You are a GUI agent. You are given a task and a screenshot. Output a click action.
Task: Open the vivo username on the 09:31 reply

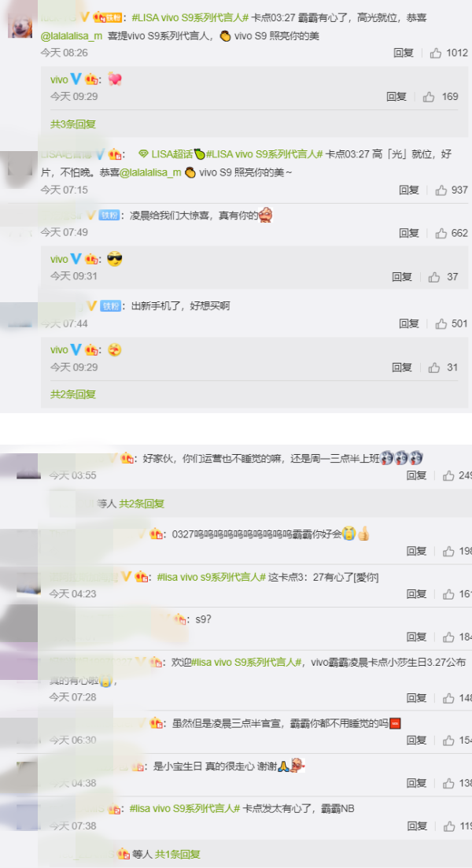[59, 259]
